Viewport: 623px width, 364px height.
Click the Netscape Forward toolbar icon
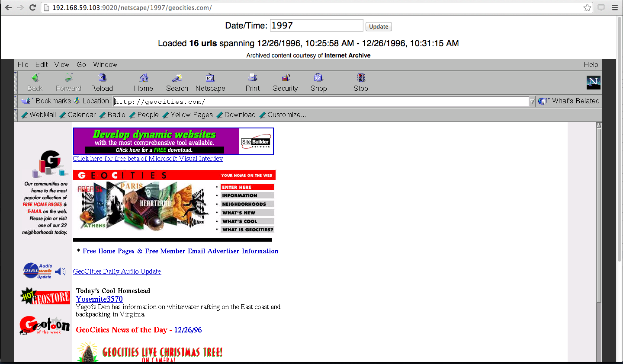point(68,78)
